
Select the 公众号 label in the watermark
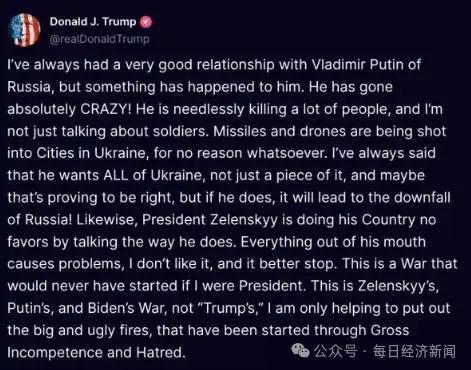click(335, 351)
